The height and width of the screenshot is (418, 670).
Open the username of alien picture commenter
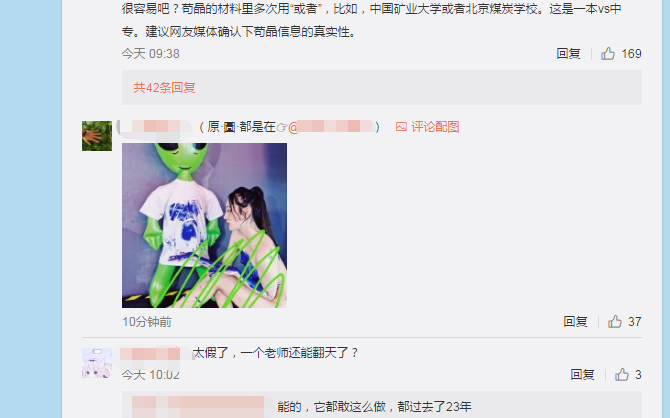156,127
